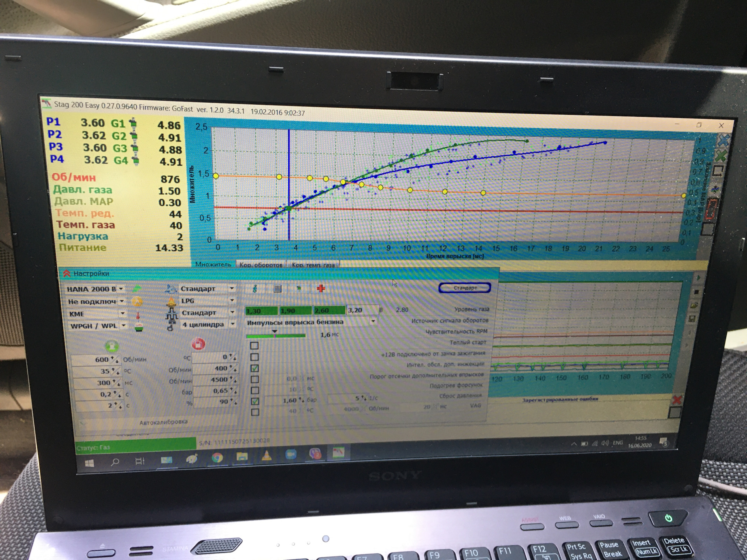747x560 pixels.
Task: Click the 4500 Об/мин stepper field
Action: [215, 379]
